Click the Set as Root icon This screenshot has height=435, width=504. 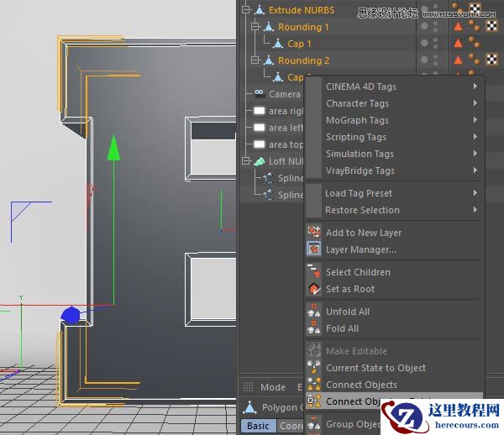click(x=314, y=289)
